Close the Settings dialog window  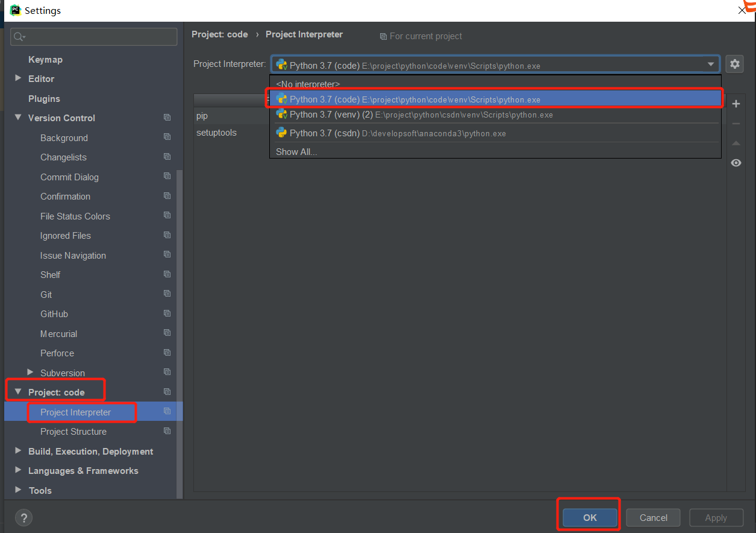pyautogui.click(x=742, y=10)
